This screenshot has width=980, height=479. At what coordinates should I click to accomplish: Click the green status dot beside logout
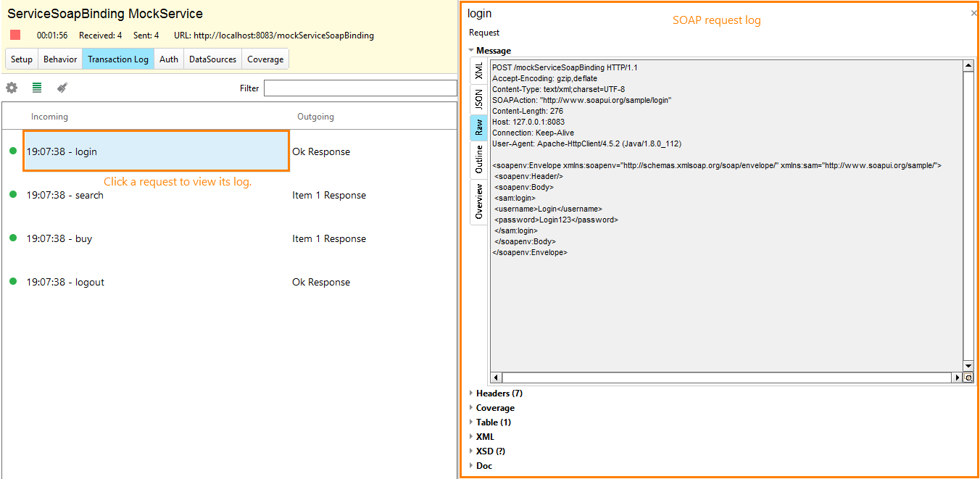point(12,282)
